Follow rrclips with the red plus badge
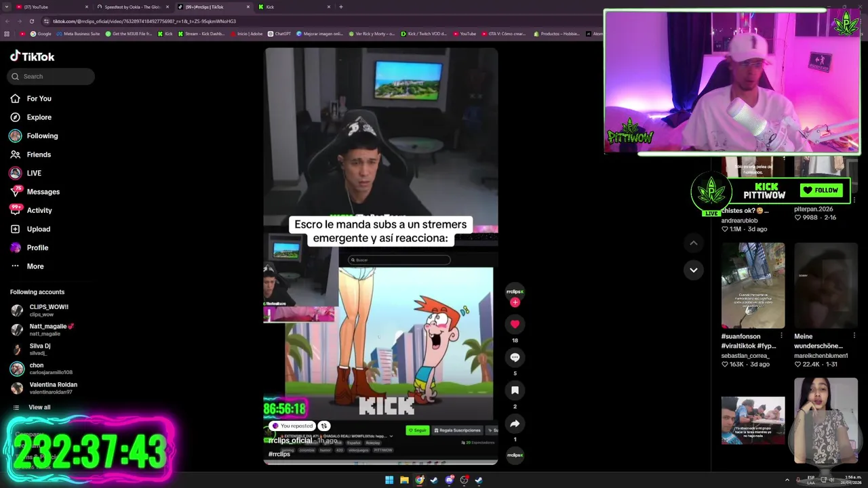The height and width of the screenshot is (488, 868). [515, 302]
